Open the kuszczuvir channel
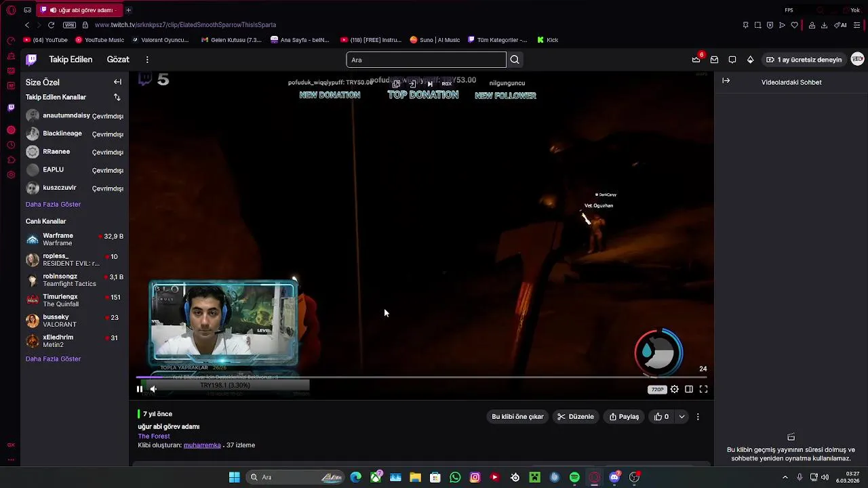Viewport: 868px width, 488px height. click(x=75, y=188)
